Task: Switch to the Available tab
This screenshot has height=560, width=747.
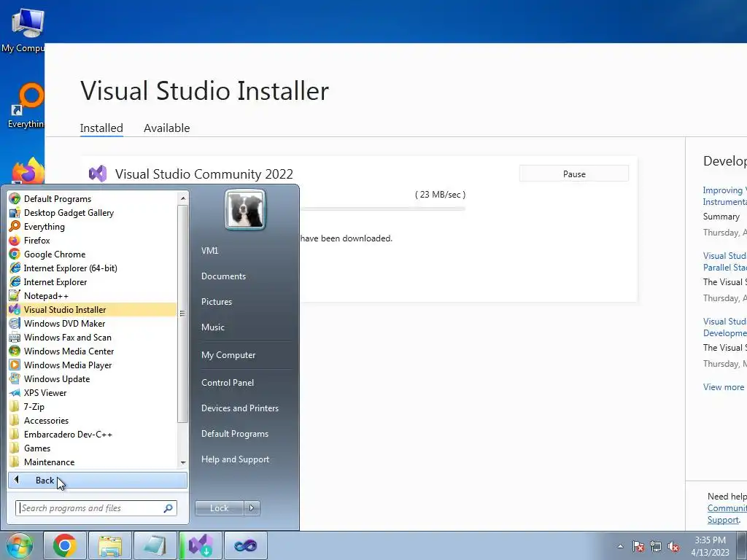Action: click(167, 128)
